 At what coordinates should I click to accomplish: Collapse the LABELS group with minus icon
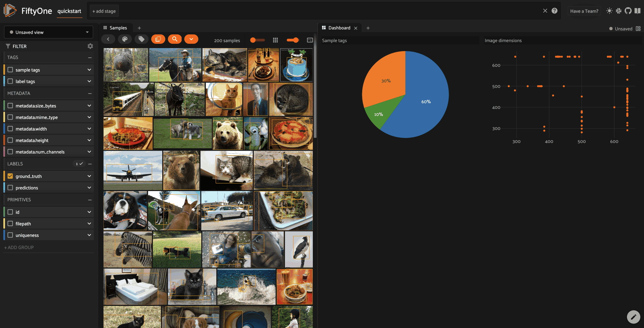tap(90, 164)
